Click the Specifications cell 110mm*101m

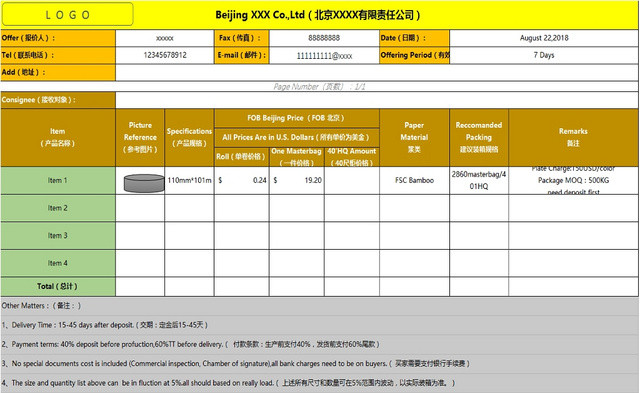tap(189, 180)
